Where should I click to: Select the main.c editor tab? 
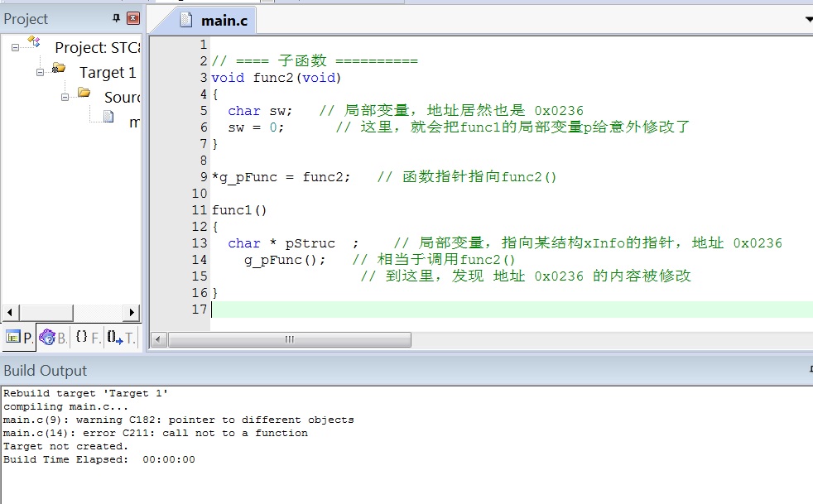point(214,21)
